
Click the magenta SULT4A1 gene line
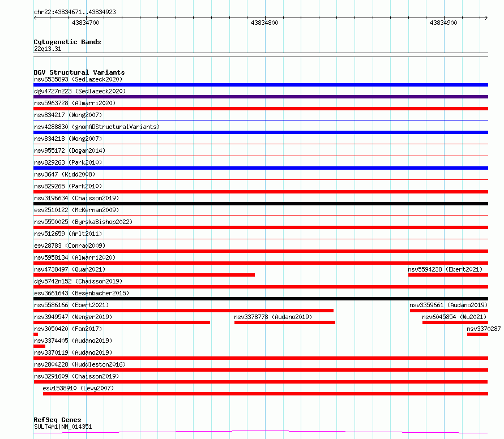260,432
